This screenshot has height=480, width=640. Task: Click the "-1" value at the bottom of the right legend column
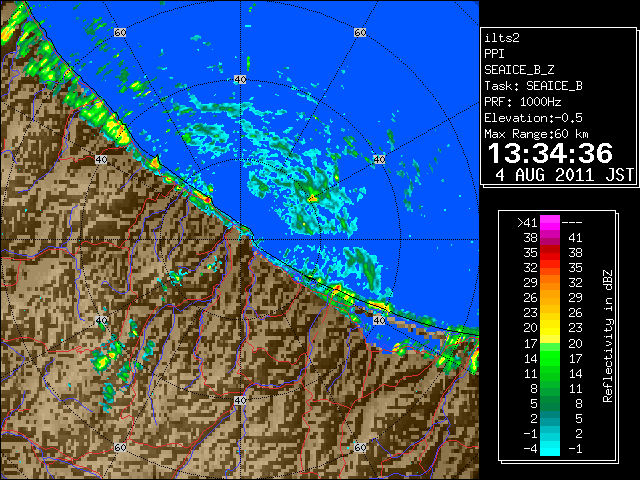coord(575,449)
